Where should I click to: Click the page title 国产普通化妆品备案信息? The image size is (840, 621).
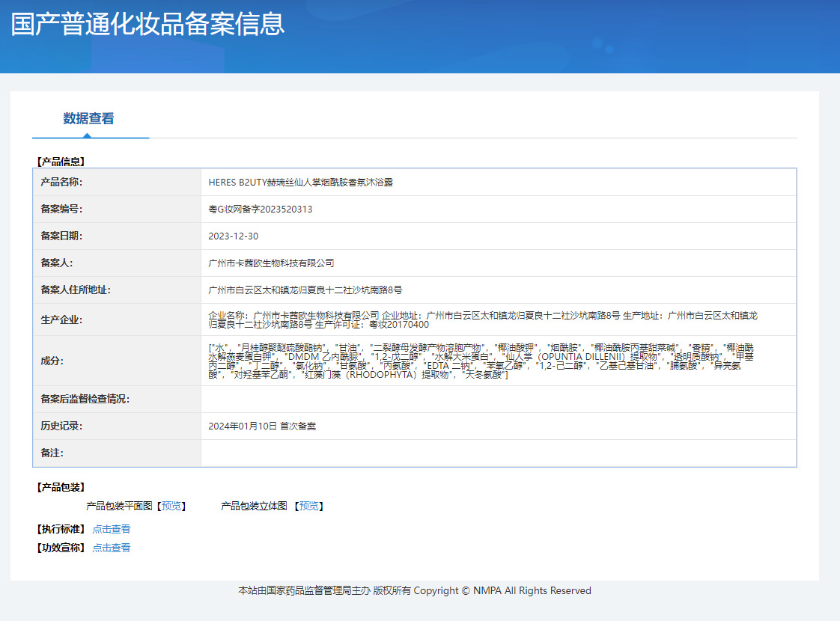pyautogui.click(x=147, y=24)
